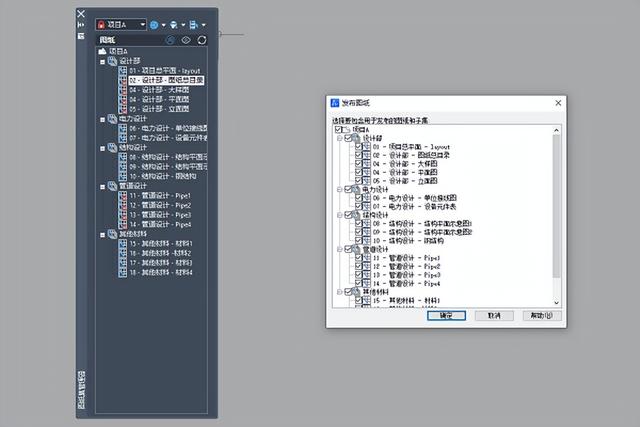Click the circular icon left of the eye
Image resolution: width=640 pixels, height=427 pixels.
tap(171, 39)
